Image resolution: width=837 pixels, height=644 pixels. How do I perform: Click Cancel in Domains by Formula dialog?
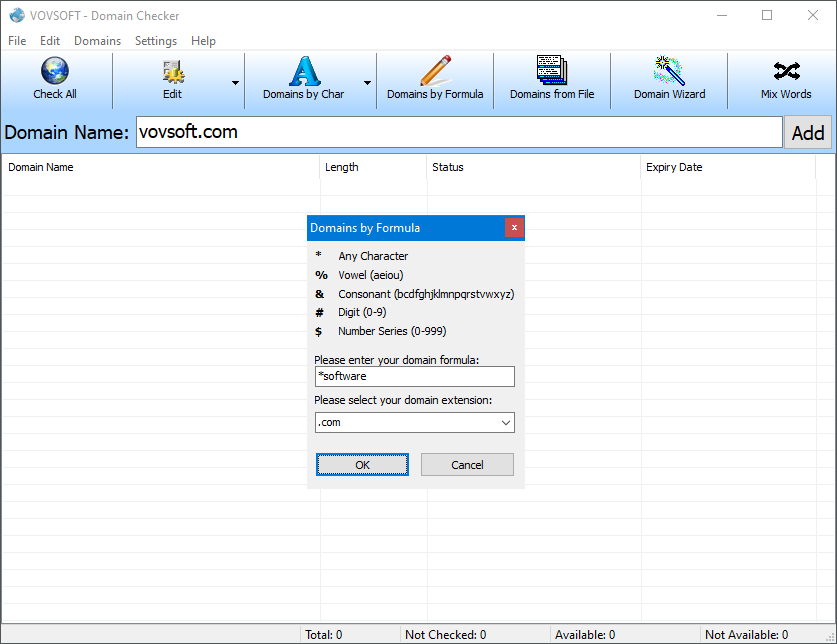[x=467, y=465]
